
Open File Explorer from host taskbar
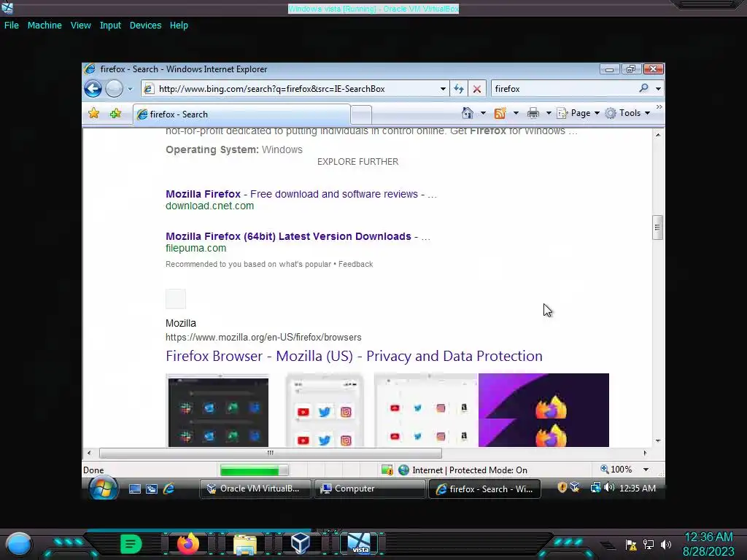tap(245, 544)
